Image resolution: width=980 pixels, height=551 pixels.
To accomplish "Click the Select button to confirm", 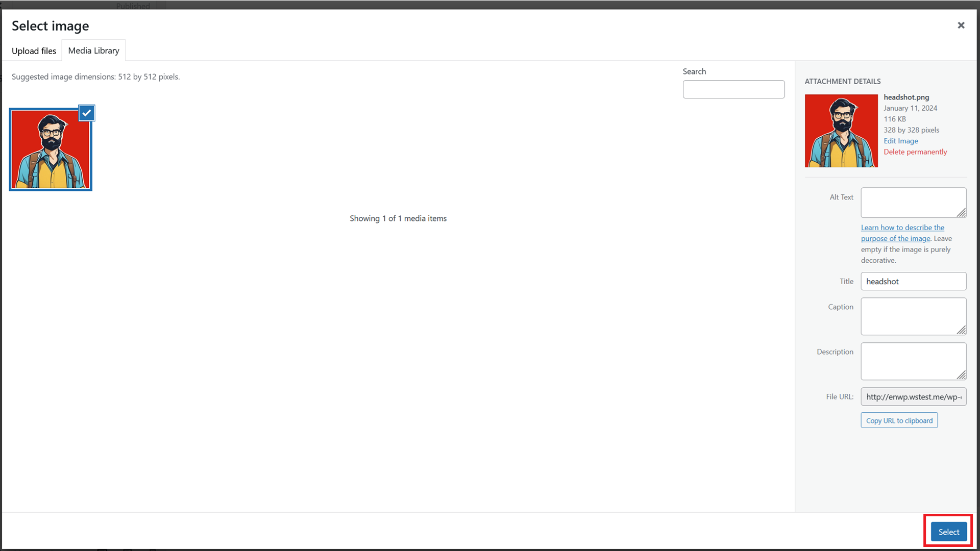I will pos(948,532).
